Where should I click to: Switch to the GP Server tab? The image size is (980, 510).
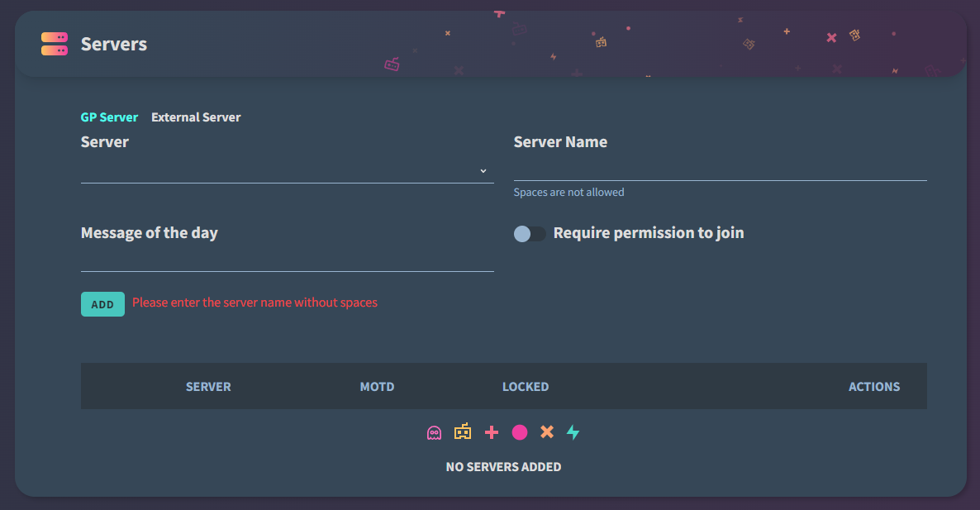coord(109,117)
